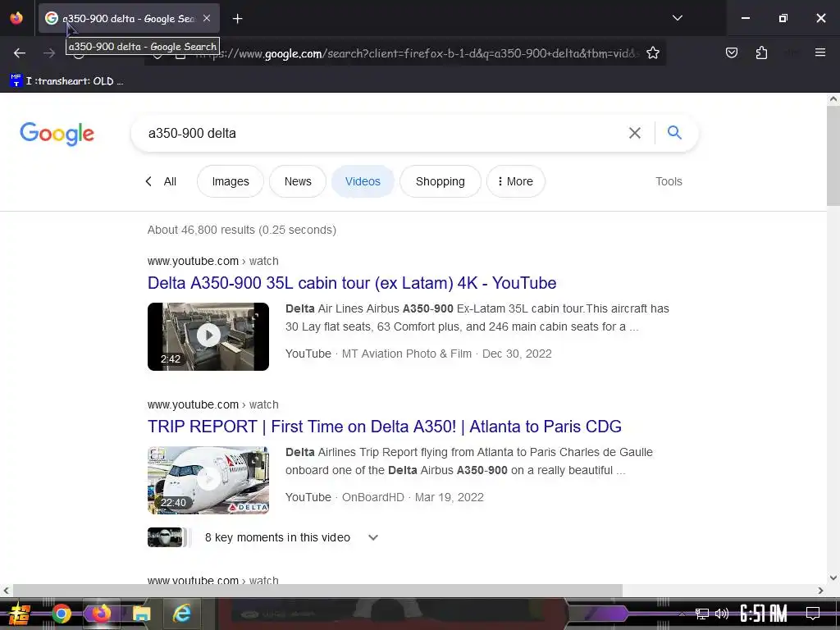Play the 2:42 cabin tour thumbnail

pyautogui.click(x=208, y=336)
